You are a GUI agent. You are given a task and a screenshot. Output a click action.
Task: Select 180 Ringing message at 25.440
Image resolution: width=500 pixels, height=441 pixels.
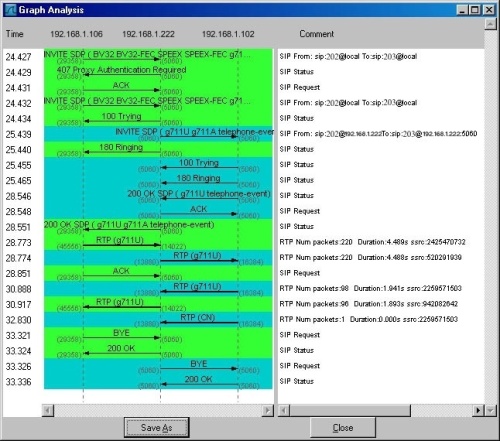121,147
